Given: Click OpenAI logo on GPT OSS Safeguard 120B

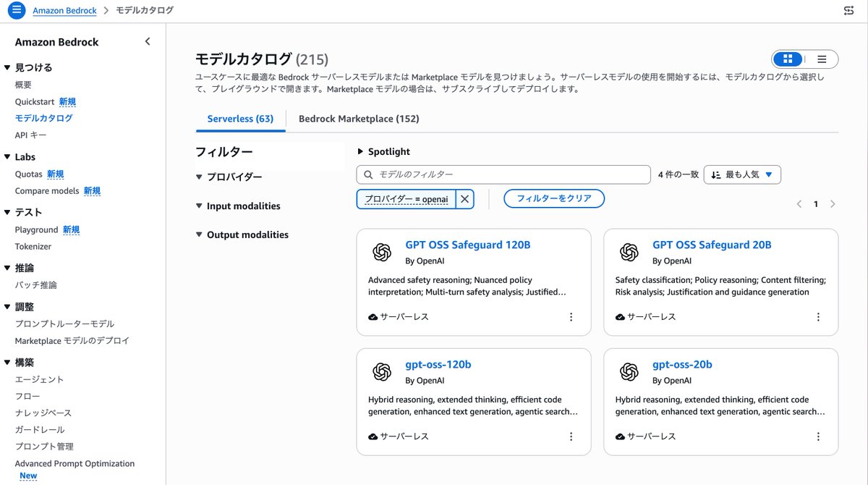Looking at the screenshot, I should (382, 252).
